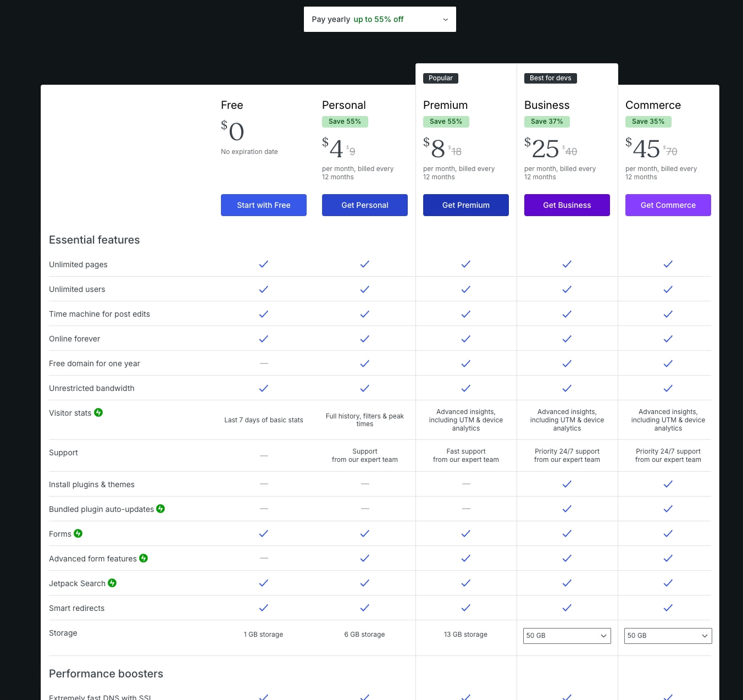Click the No expiration date text
This screenshot has width=743, height=700.
(x=249, y=152)
